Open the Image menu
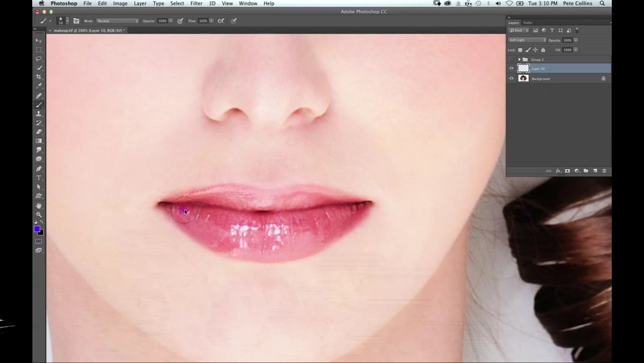Screen dimensions: 644x363 point(120,3)
